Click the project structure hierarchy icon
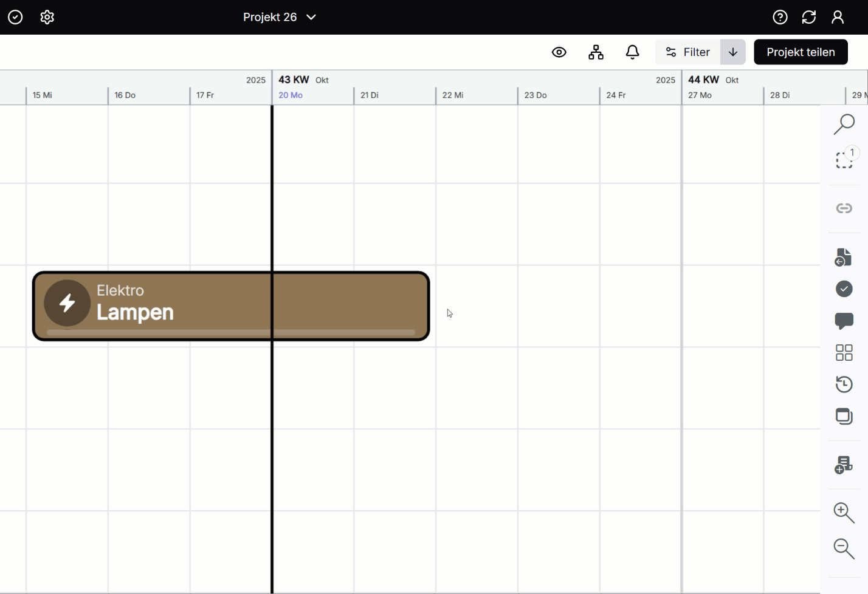 tap(596, 52)
